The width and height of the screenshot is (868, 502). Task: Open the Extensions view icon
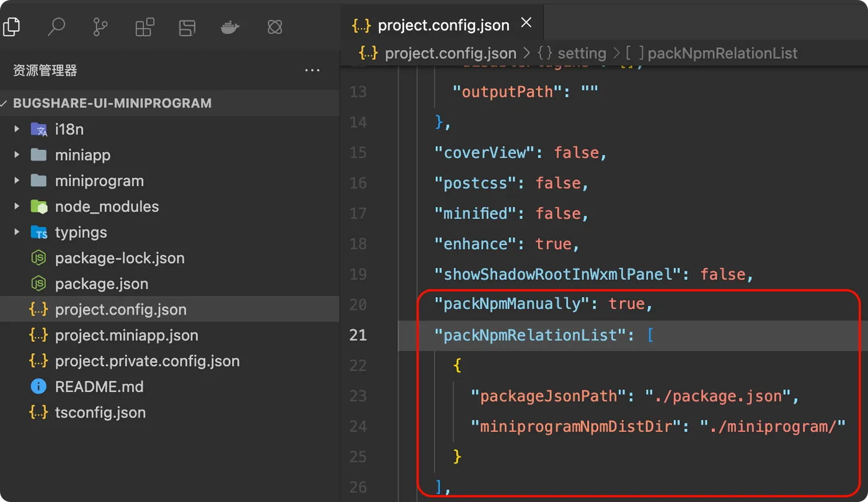pyautogui.click(x=144, y=27)
